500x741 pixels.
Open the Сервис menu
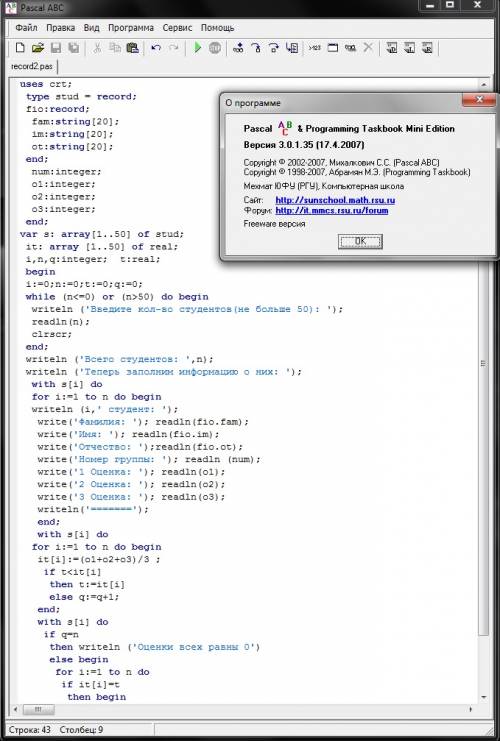coord(177,28)
